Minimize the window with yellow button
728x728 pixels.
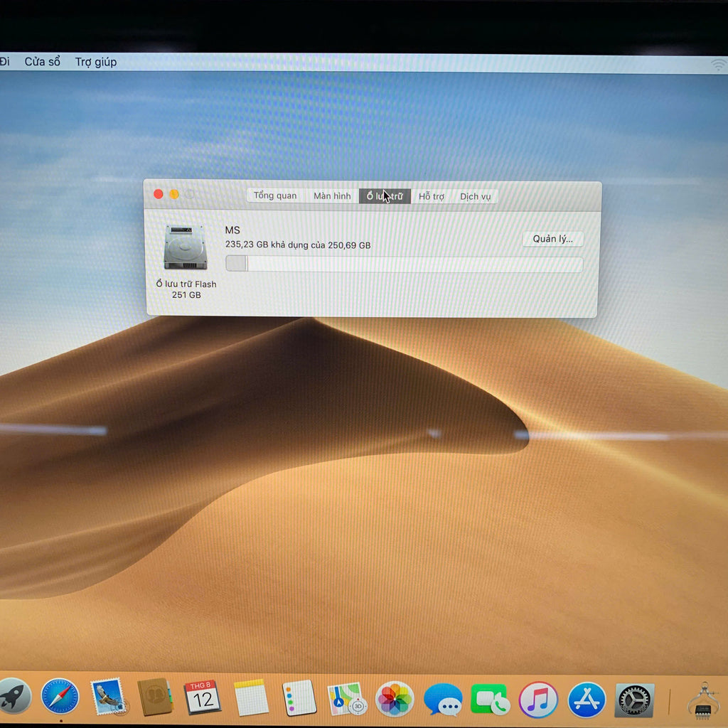pos(174,194)
